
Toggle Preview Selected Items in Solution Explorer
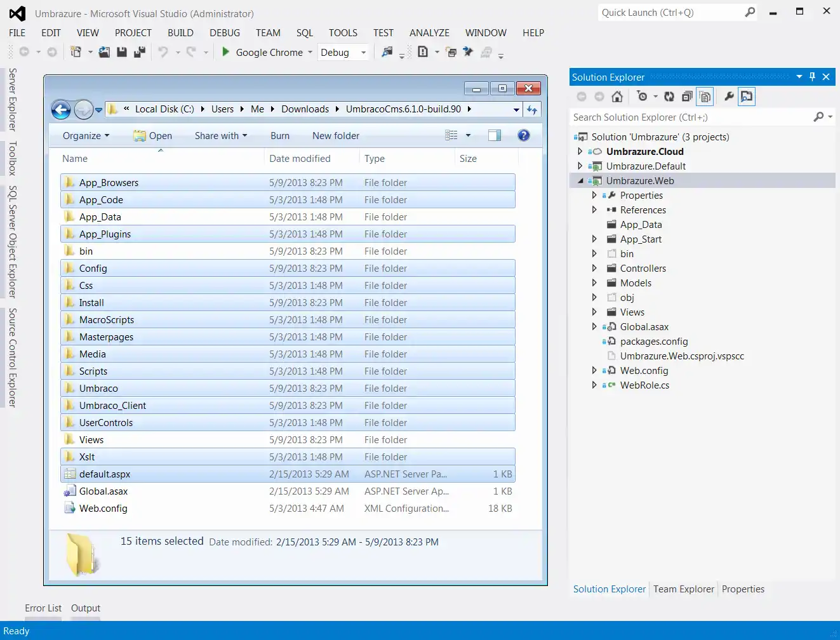747,97
